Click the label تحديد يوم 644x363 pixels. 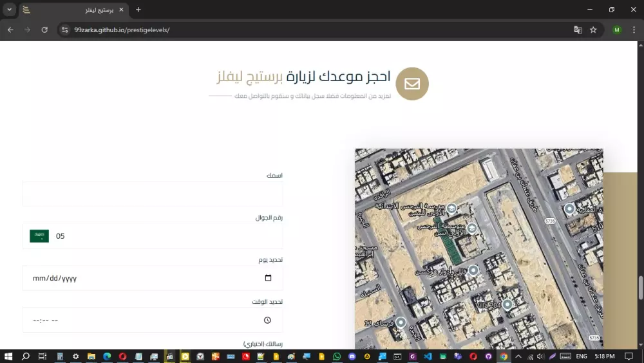click(x=270, y=260)
